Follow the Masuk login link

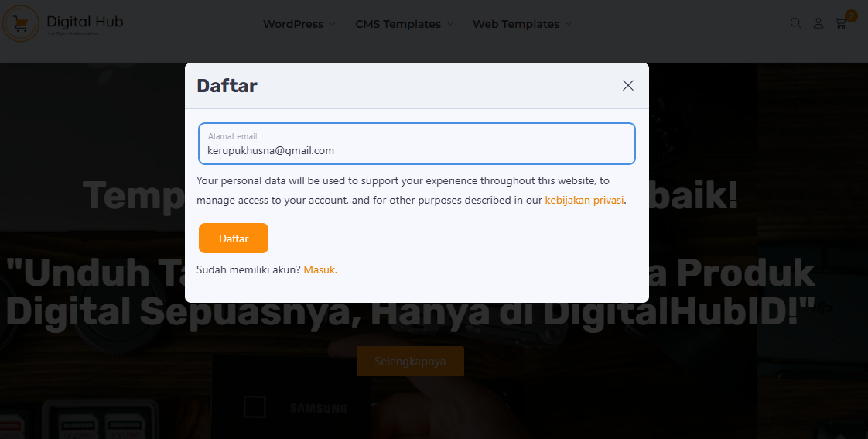click(320, 270)
